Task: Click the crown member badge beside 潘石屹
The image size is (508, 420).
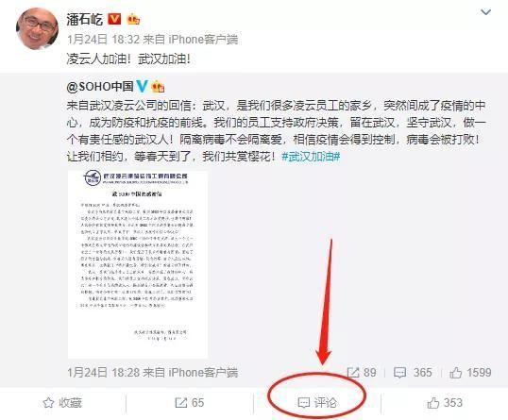Action: 133,20
